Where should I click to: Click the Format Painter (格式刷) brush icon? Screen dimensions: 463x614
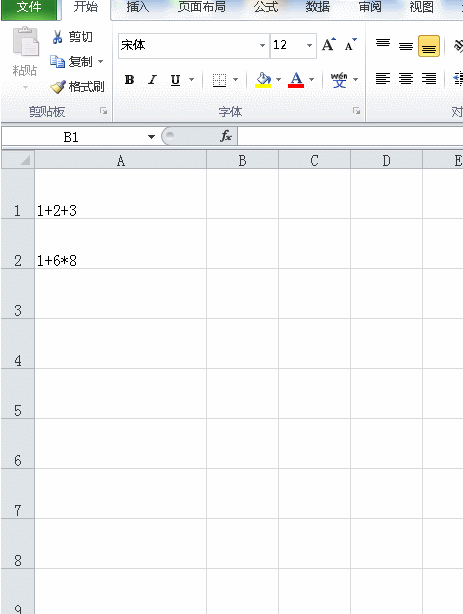pos(58,87)
